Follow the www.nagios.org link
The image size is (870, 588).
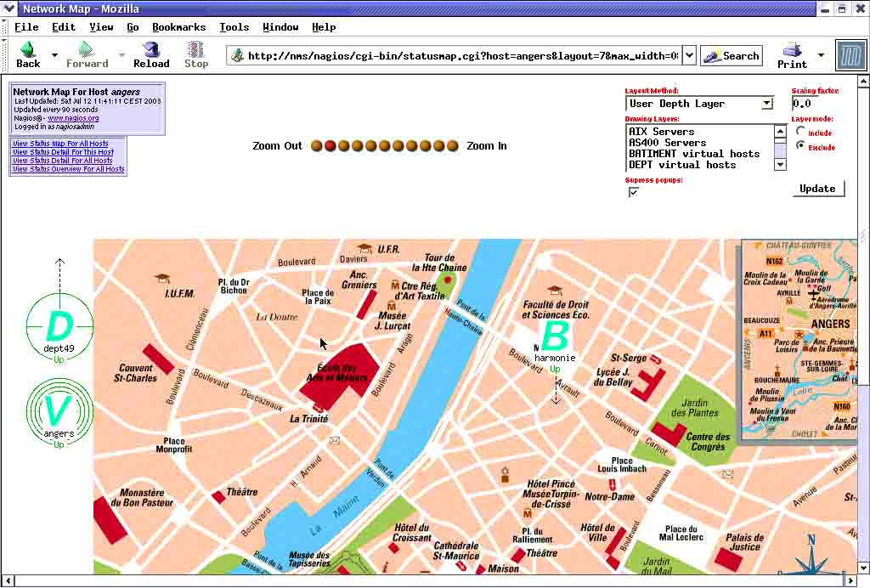click(x=73, y=118)
